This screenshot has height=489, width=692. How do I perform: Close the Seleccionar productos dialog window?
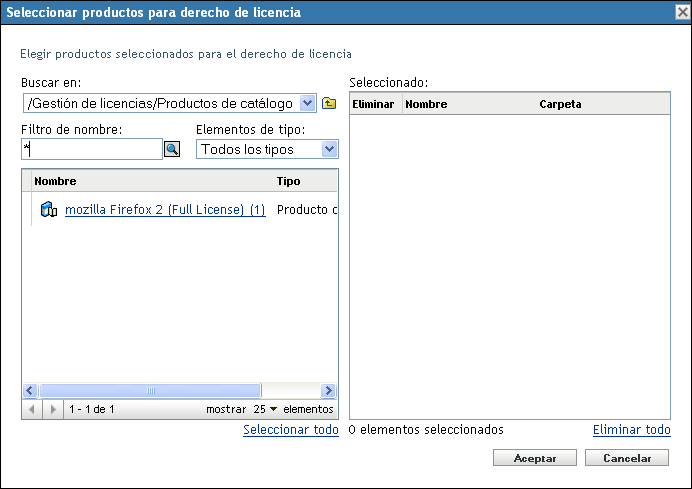[682, 12]
